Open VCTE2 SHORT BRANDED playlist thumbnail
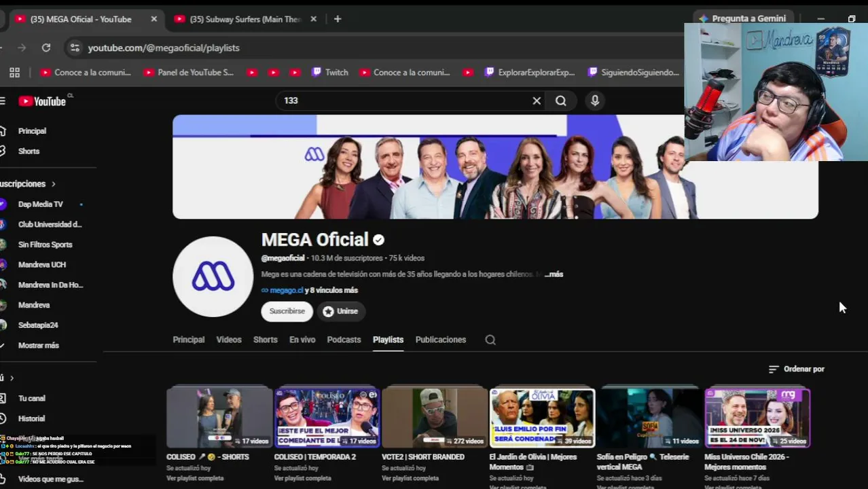 [x=435, y=417]
